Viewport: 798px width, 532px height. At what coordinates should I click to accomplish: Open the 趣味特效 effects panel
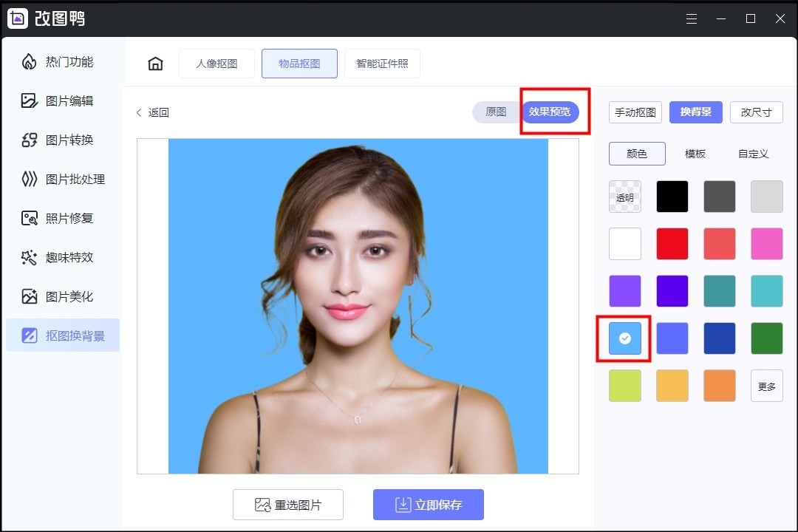tap(63, 256)
